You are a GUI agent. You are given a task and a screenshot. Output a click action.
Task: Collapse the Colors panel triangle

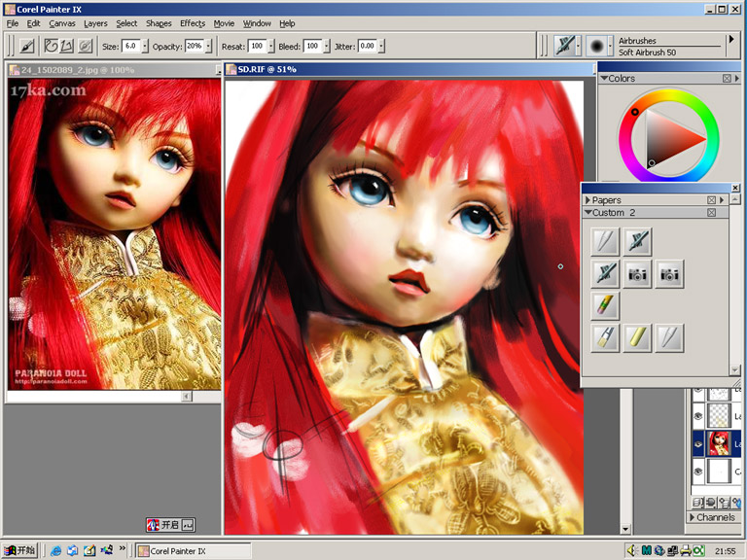pyautogui.click(x=604, y=78)
